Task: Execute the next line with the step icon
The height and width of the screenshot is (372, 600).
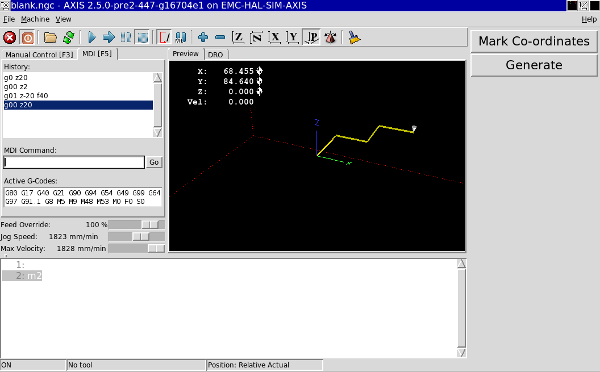Action: (109, 38)
